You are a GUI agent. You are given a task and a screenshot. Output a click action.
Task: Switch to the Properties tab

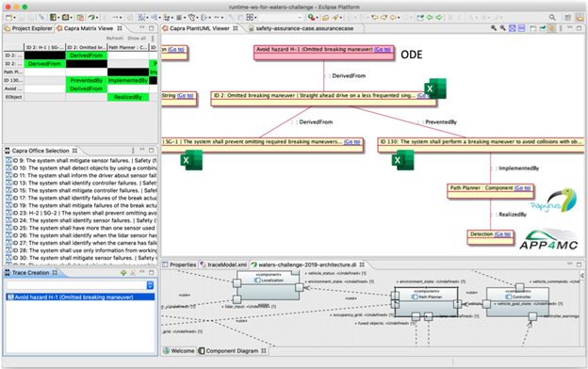coord(180,265)
